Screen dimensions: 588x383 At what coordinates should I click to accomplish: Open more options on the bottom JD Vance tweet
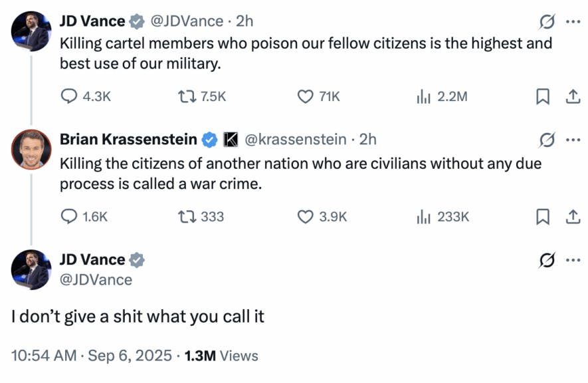[x=572, y=260]
